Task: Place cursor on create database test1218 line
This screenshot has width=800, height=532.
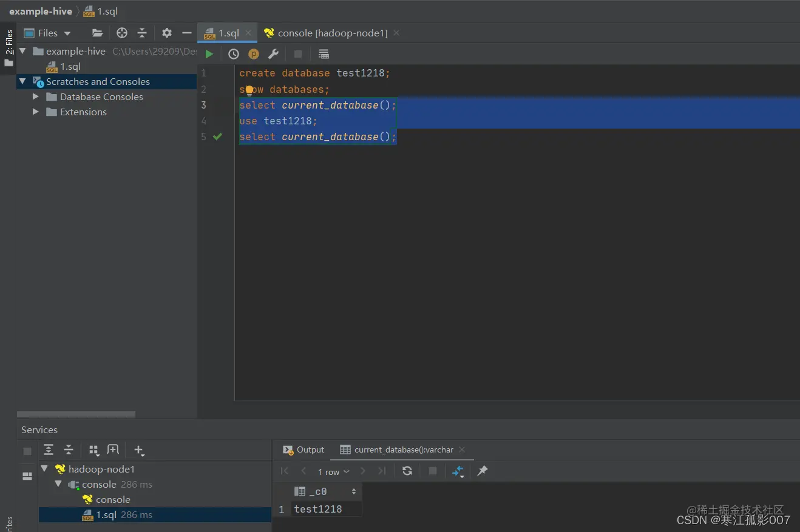Action: (314, 73)
